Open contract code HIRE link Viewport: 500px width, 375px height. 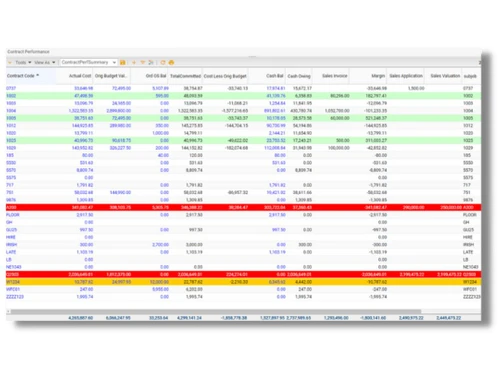[11, 237]
